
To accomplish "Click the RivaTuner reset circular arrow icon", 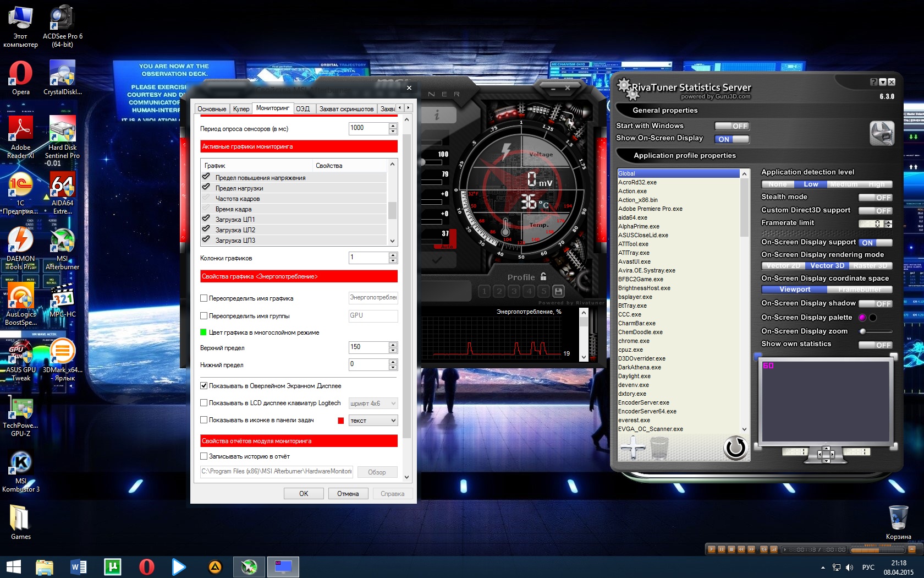I will coord(735,448).
